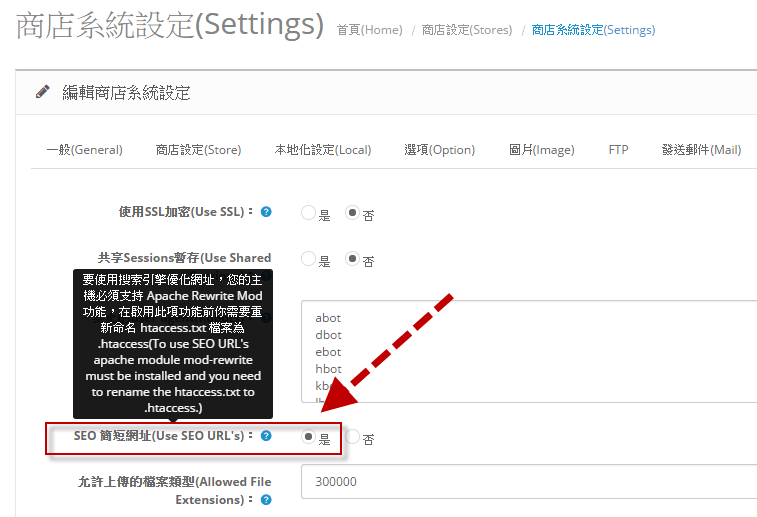
Task: Open the 圖片(Image) tab
Action: pos(542,150)
